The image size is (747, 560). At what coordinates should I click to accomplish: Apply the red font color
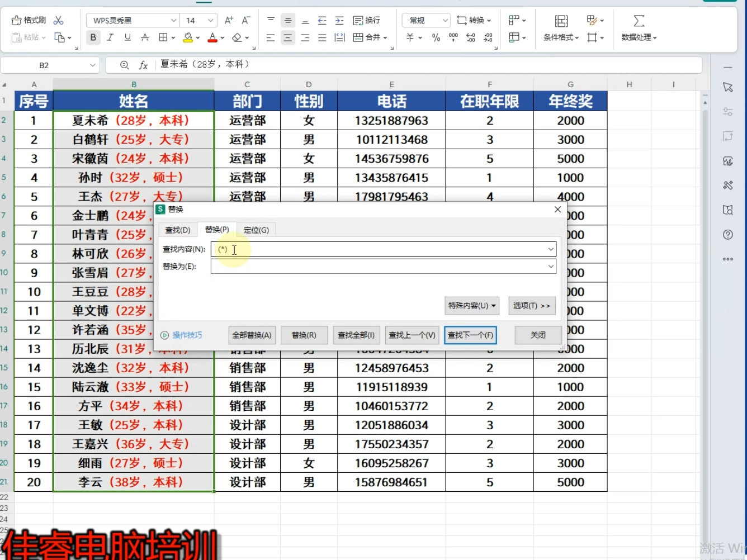point(212,37)
